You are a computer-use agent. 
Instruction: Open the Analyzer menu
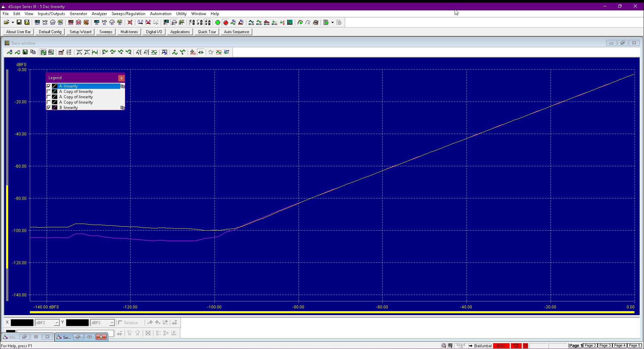click(99, 14)
